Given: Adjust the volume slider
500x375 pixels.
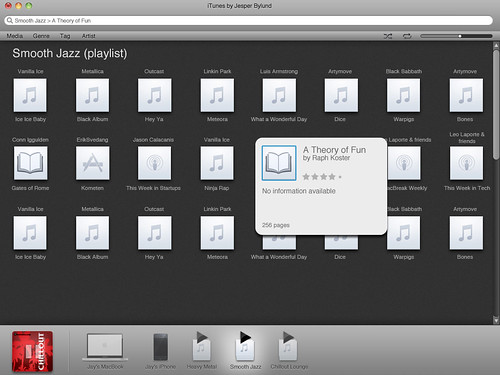Looking at the screenshot, I should 456,36.
